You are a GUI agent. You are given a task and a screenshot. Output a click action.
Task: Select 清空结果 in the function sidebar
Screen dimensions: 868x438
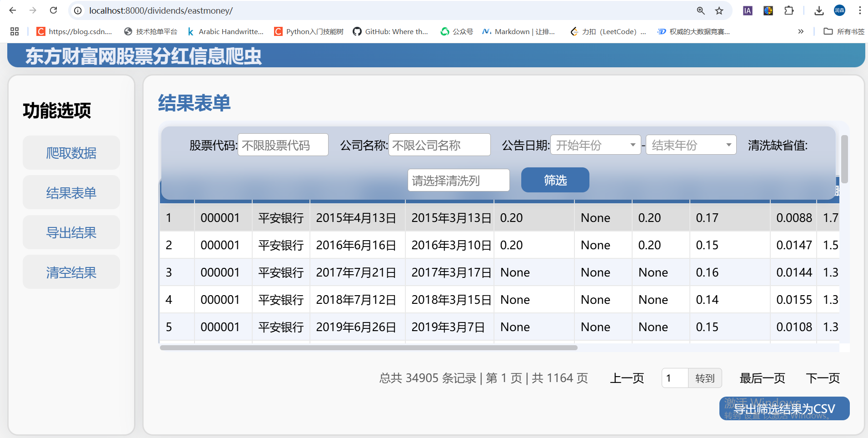[x=71, y=272]
